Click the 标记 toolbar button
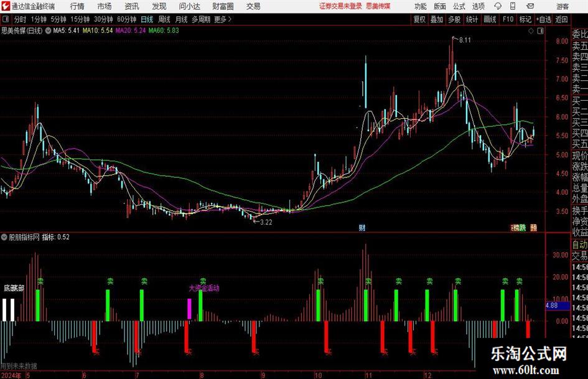This screenshot has height=379, width=588. pos(525,19)
